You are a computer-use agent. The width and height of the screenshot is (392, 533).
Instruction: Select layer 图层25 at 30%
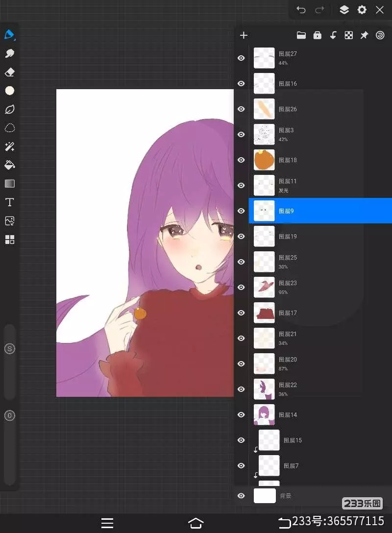[320, 262]
